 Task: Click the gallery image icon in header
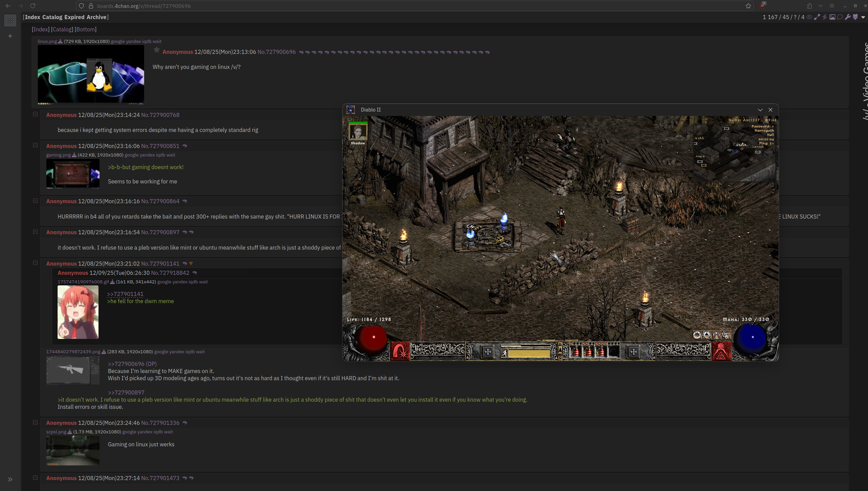[832, 17]
